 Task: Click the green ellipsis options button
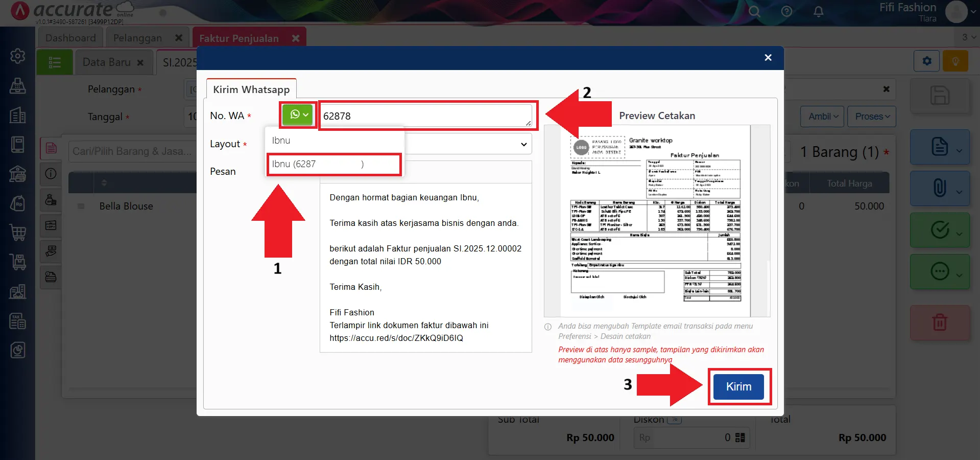click(x=940, y=271)
